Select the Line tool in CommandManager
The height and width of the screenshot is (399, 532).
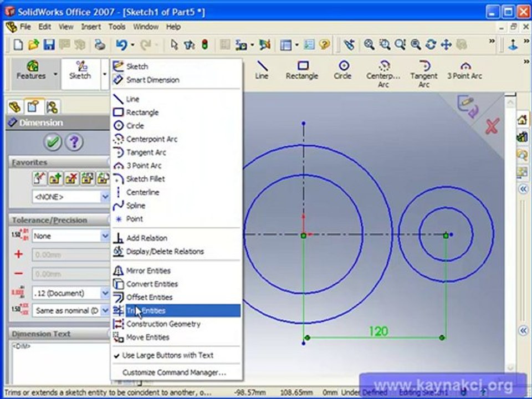point(262,70)
